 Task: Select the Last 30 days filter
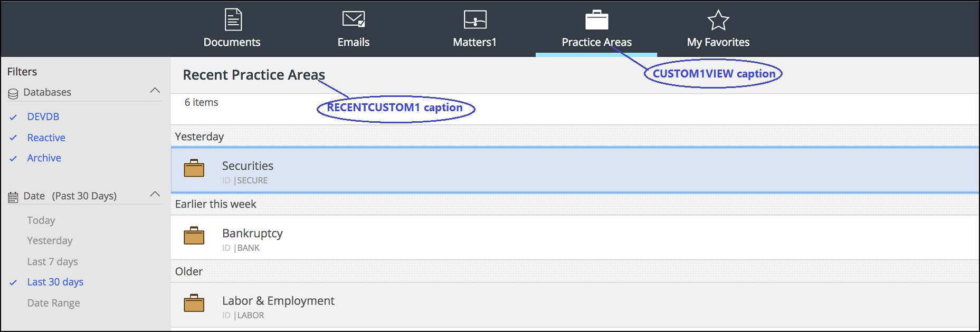coord(55,282)
